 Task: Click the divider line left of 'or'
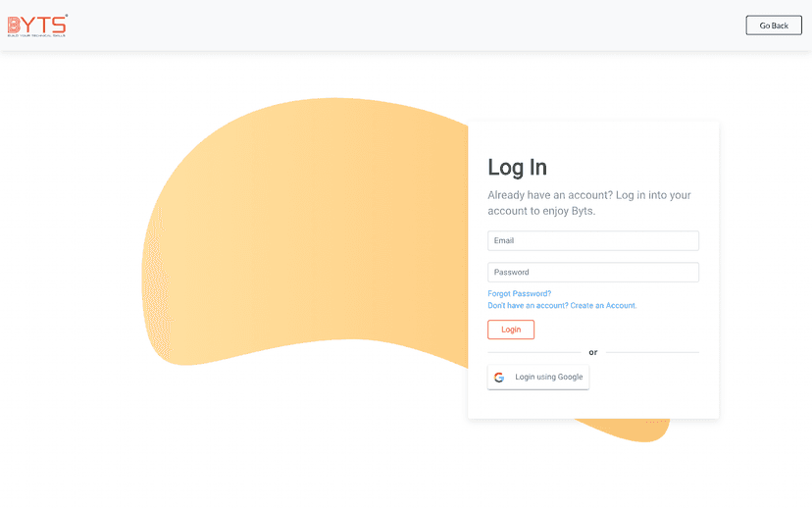point(533,352)
